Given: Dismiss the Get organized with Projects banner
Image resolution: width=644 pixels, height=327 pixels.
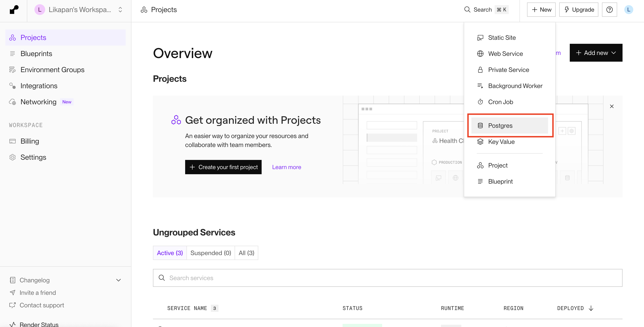Looking at the screenshot, I should click(x=612, y=106).
